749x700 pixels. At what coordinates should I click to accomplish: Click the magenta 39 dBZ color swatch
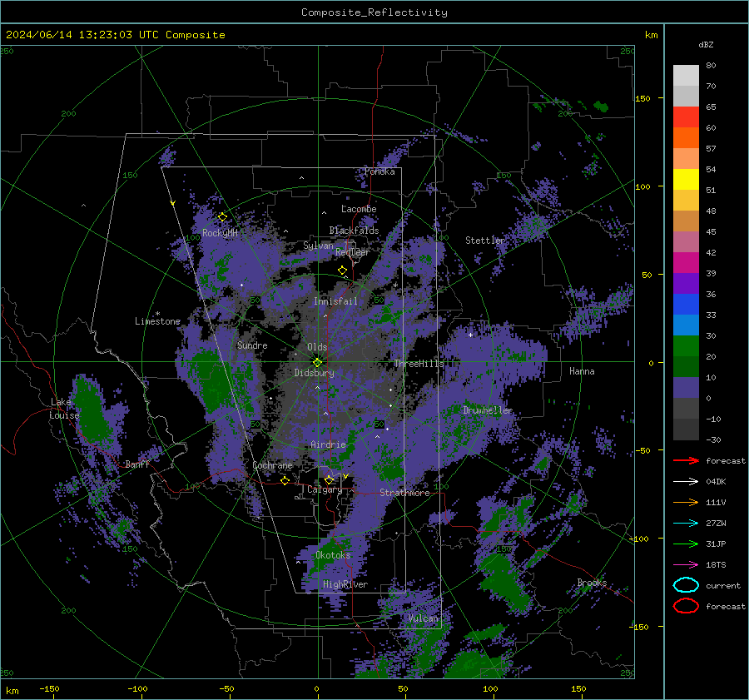[x=686, y=263]
